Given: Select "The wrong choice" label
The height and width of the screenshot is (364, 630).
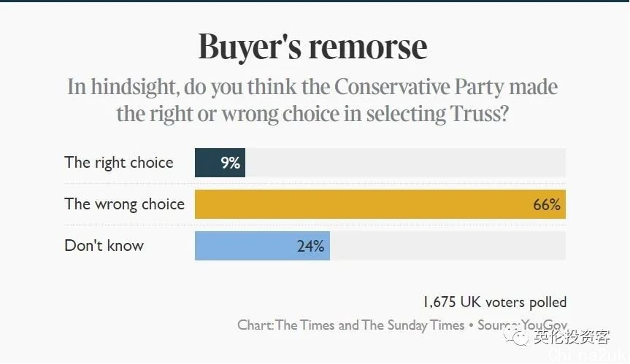Looking at the screenshot, I should 125,204.
